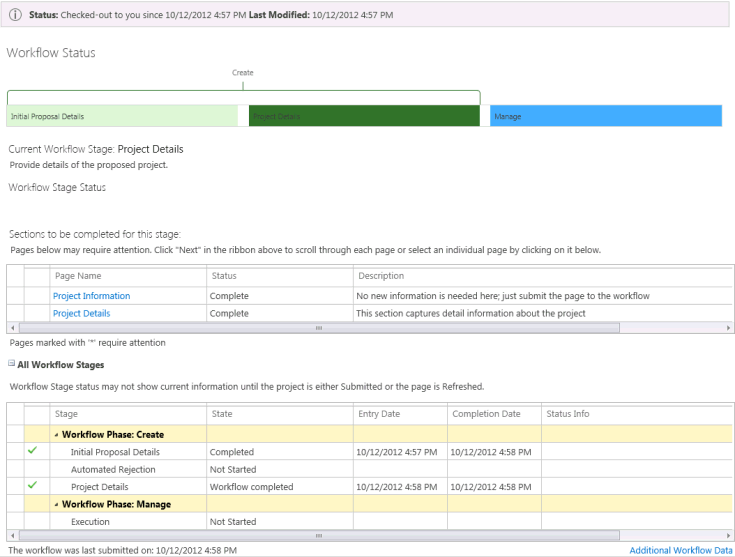Open Additional Workflow Data link
The image size is (735, 557).
click(x=681, y=550)
